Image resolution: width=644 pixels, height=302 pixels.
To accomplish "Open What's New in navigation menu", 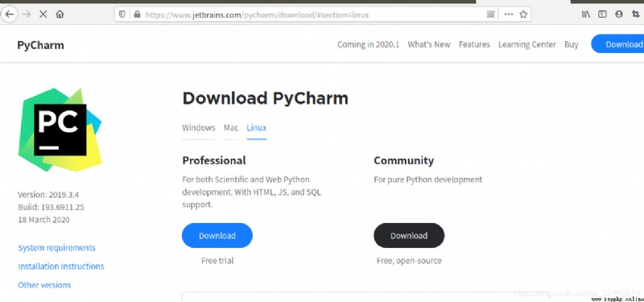I will [429, 44].
